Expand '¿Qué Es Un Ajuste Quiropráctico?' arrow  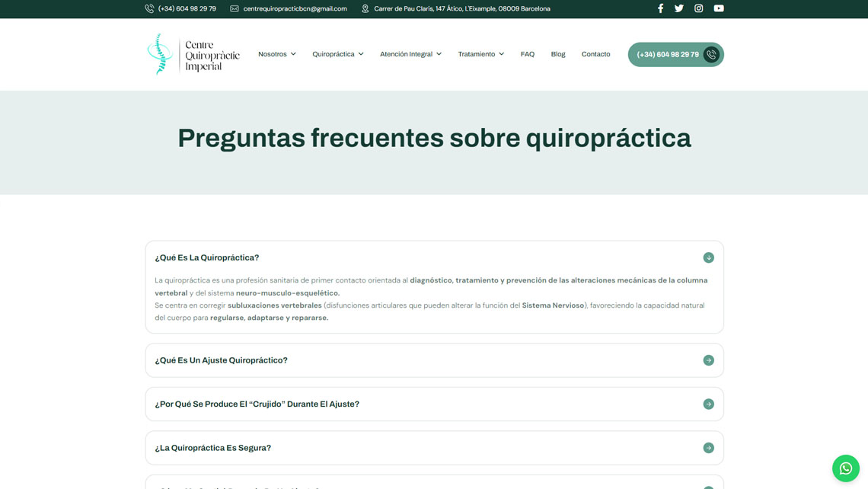click(x=708, y=360)
